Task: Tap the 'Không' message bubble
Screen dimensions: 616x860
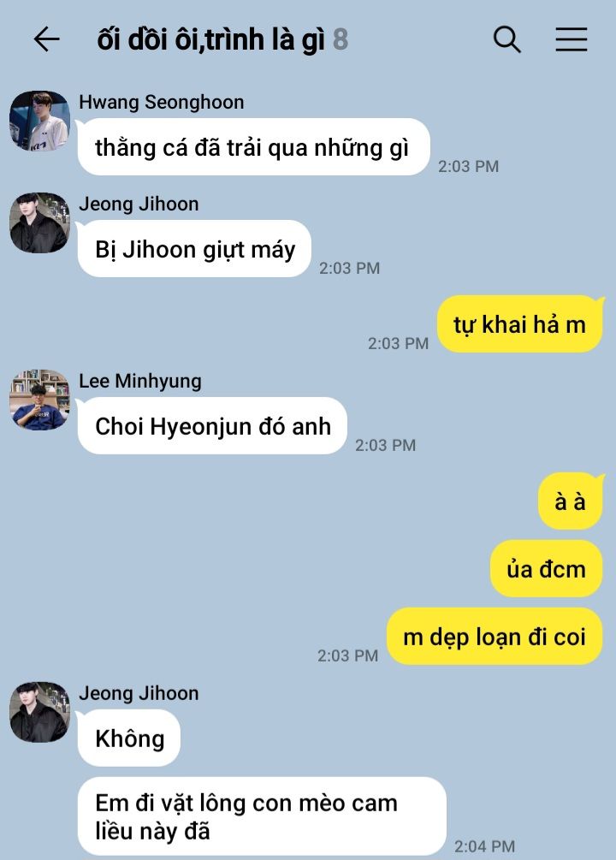Action: (x=129, y=738)
